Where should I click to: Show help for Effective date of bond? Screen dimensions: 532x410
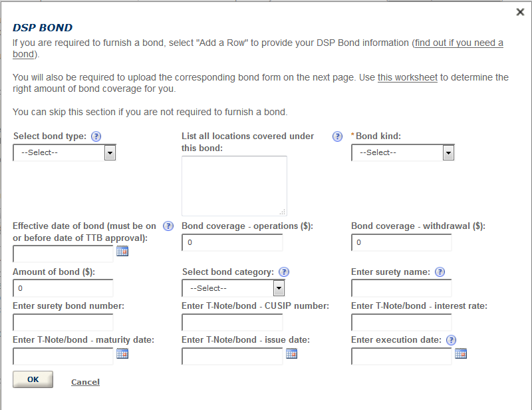click(168, 226)
